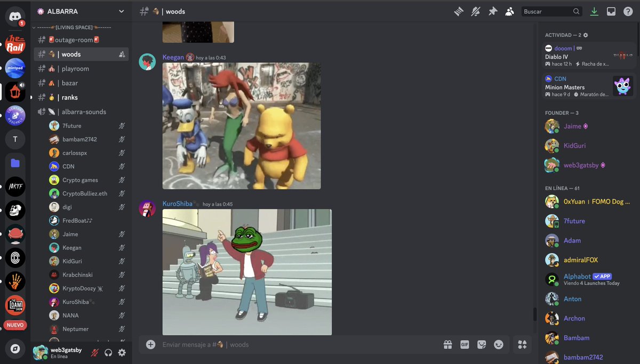Select CryptoBulliez.eth in voice channel
Screen dimensions: 640x364
pos(88,193)
